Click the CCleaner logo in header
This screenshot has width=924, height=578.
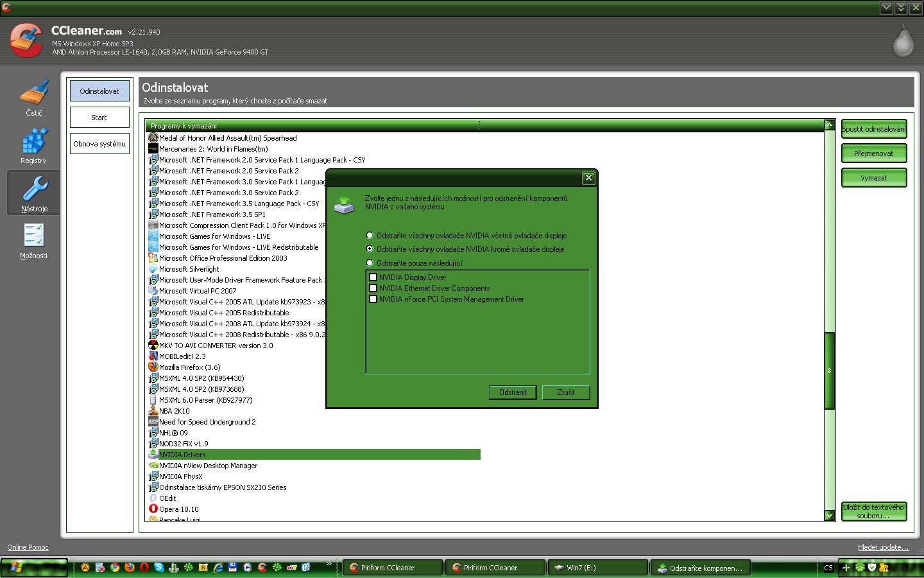point(26,40)
